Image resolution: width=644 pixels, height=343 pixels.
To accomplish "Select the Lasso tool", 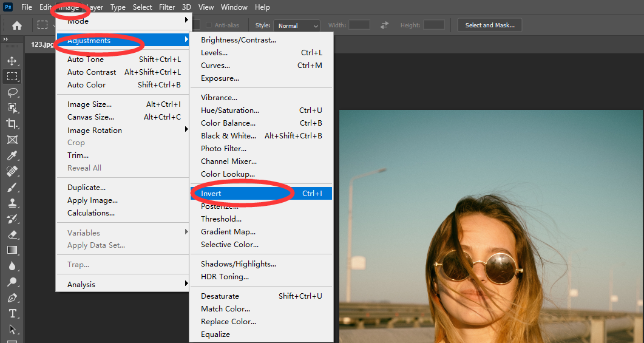I will (x=12, y=92).
